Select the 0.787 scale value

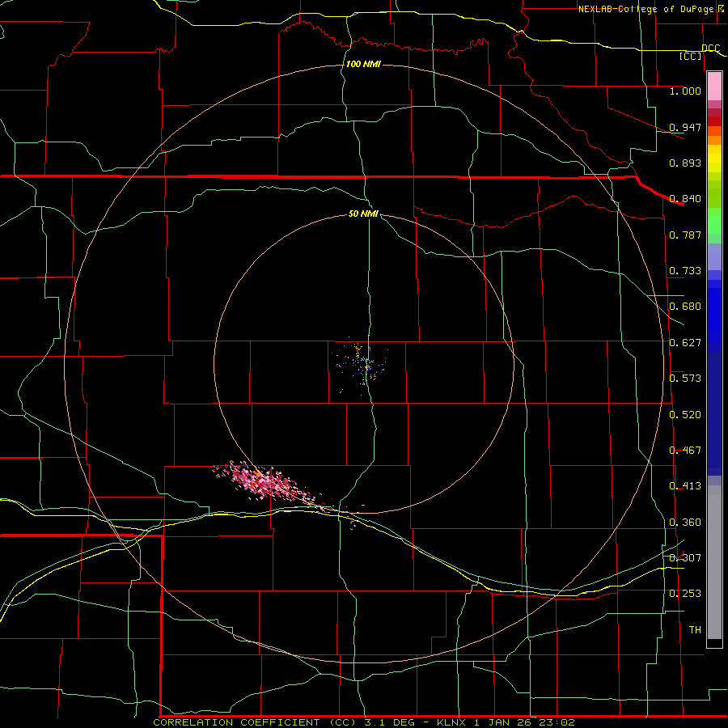pos(685,235)
